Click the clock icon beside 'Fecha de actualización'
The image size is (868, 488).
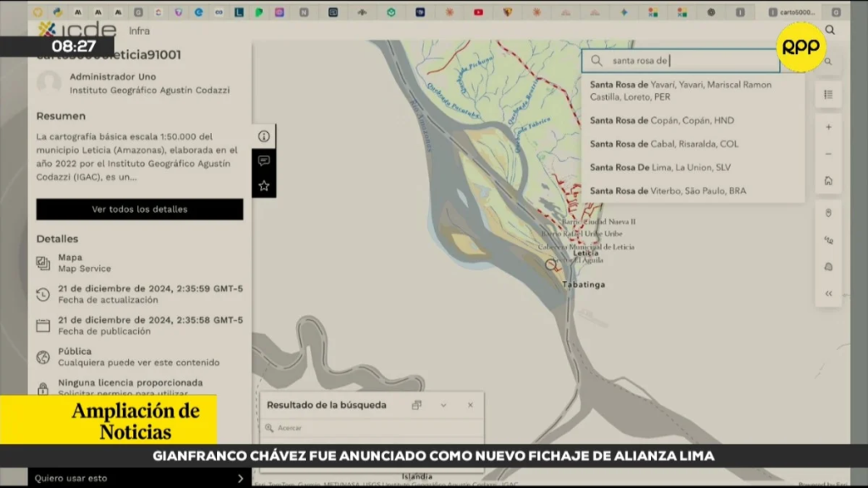pyautogui.click(x=43, y=294)
